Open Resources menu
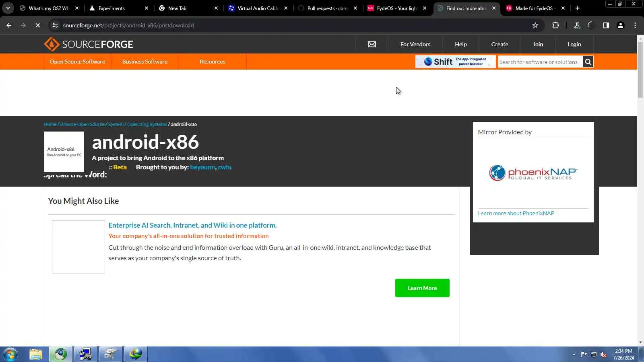The image size is (644, 362). (x=213, y=62)
